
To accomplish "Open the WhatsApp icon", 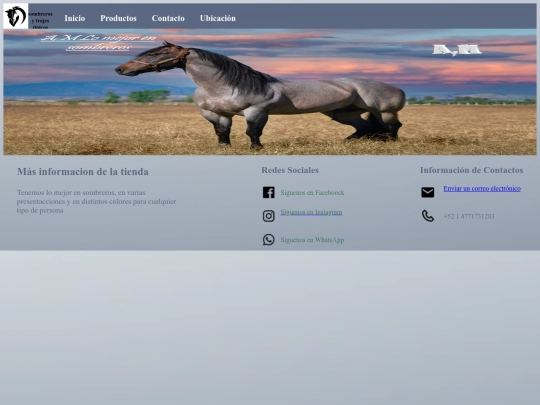I will [269, 240].
